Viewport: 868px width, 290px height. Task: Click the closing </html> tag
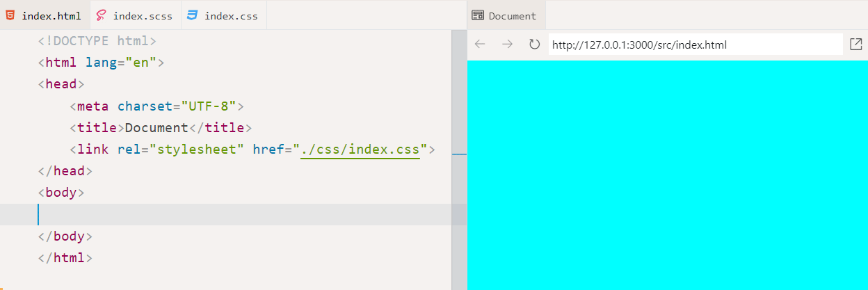click(65, 258)
